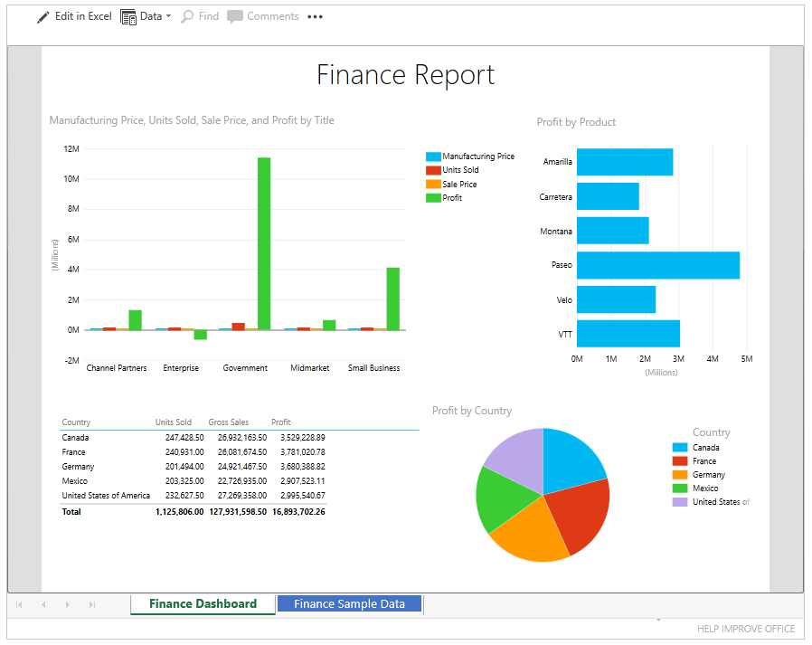Switch to the Finance Sample Data tab

(349, 603)
